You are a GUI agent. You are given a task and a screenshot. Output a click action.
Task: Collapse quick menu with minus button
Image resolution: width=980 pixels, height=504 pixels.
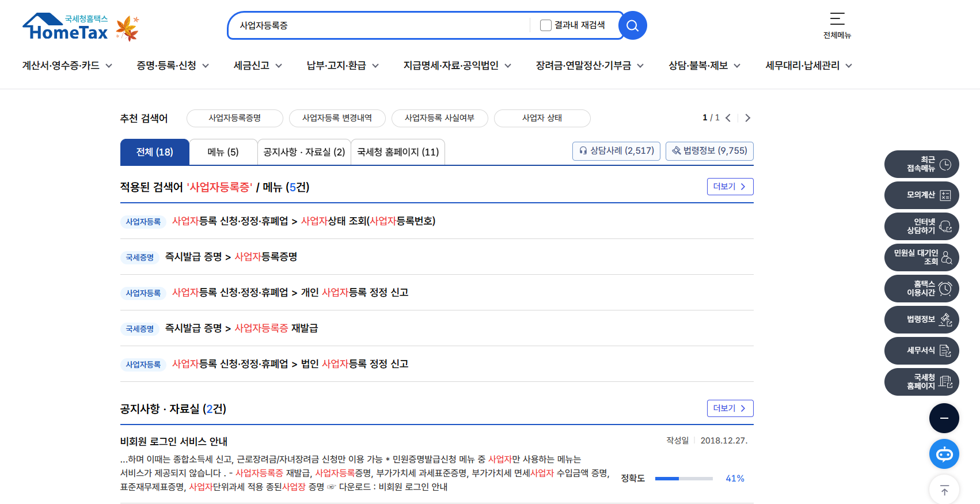tap(944, 418)
